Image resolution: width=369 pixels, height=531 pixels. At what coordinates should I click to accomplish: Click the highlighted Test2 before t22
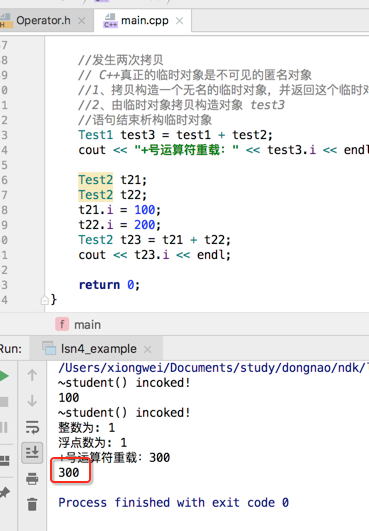pos(95,195)
